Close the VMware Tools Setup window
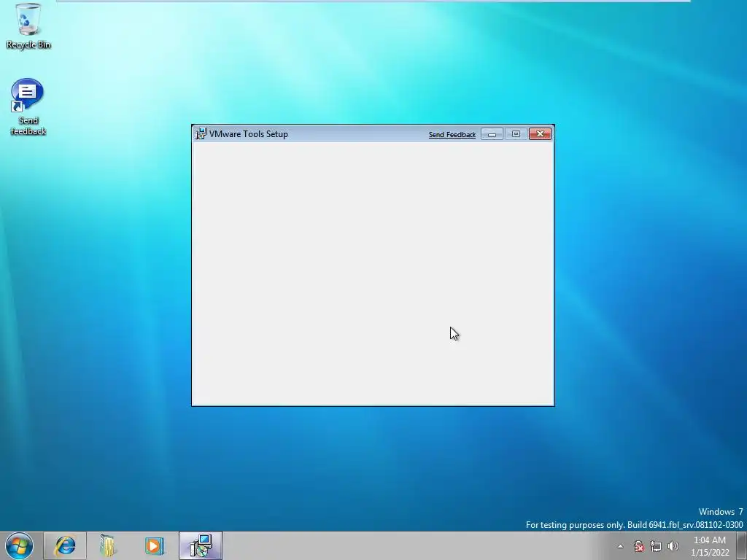This screenshot has width=747, height=560. pos(540,134)
